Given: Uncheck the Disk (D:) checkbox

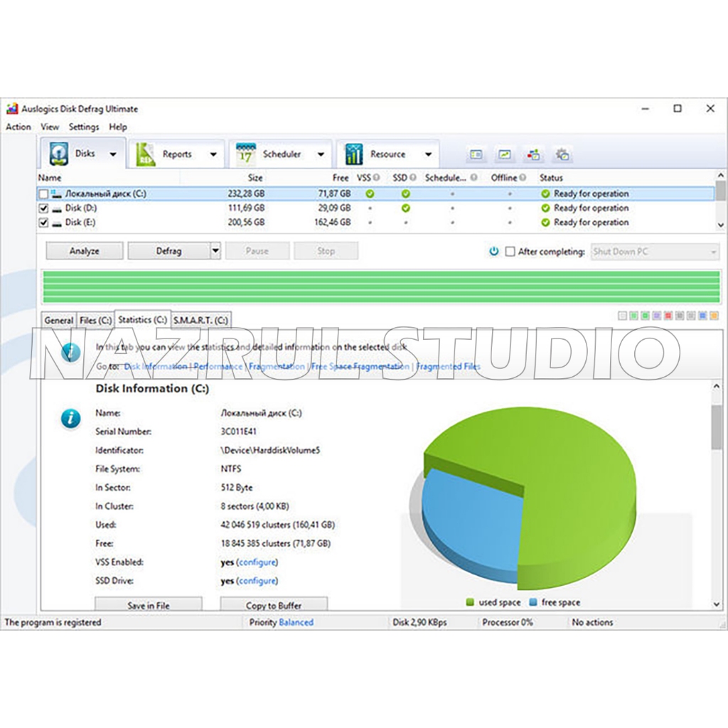Looking at the screenshot, I should (44, 208).
